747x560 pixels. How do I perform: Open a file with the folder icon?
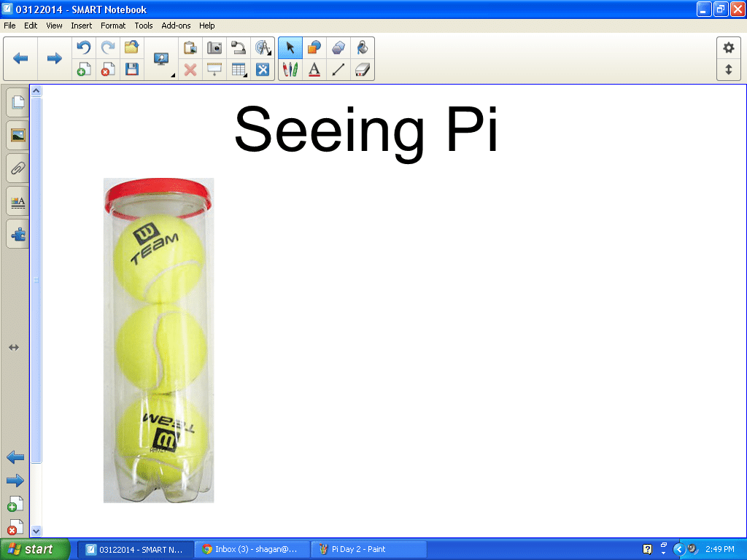[131, 47]
